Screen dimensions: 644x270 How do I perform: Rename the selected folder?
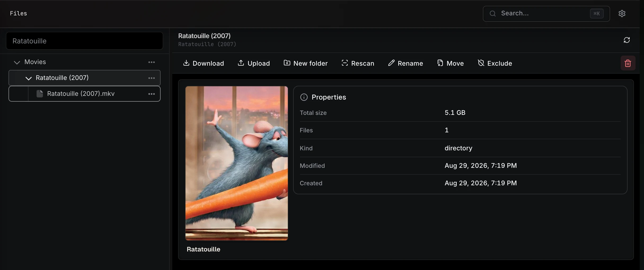click(405, 63)
